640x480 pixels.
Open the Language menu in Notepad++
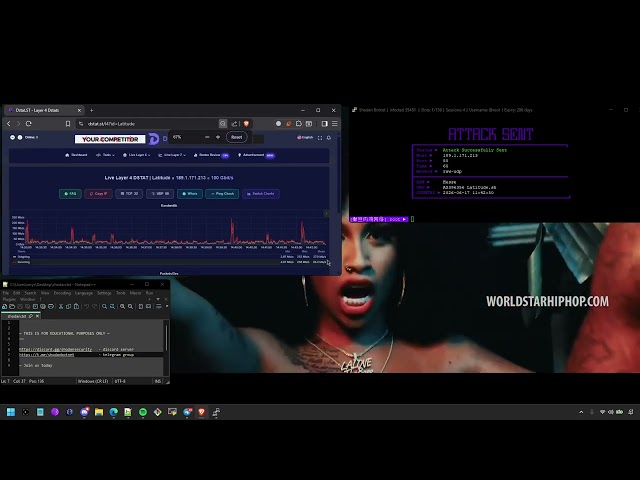click(84, 293)
